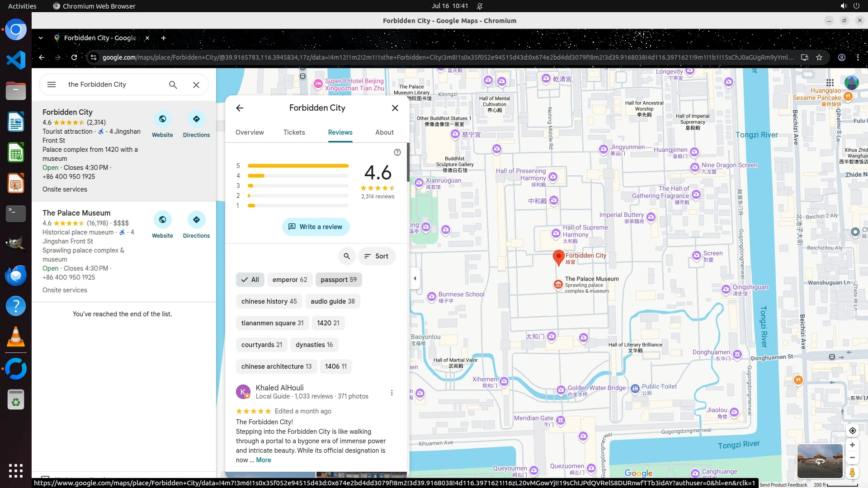
Task: Click the map zoom in plus button
Action: pos(852,445)
